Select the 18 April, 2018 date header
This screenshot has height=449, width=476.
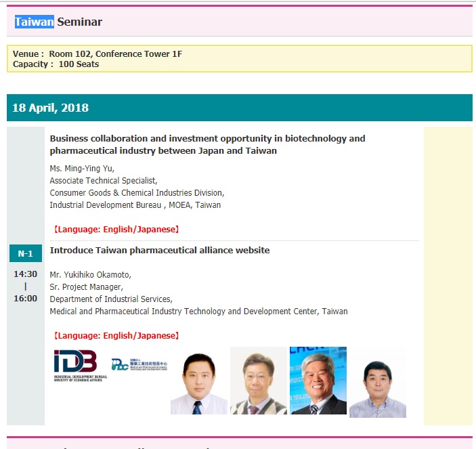tap(50, 108)
